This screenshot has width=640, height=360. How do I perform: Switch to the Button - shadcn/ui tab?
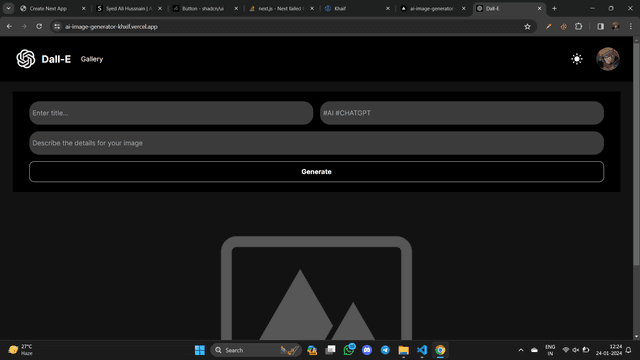tap(203, 8)
